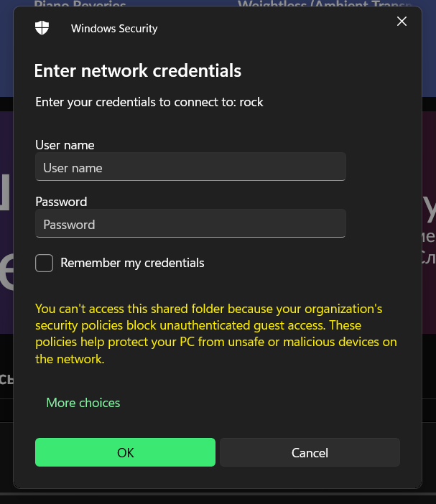Click the 'connect to: rock' instruction line
The width and height of the screenshot is (436, 504).
pos(149,102)
